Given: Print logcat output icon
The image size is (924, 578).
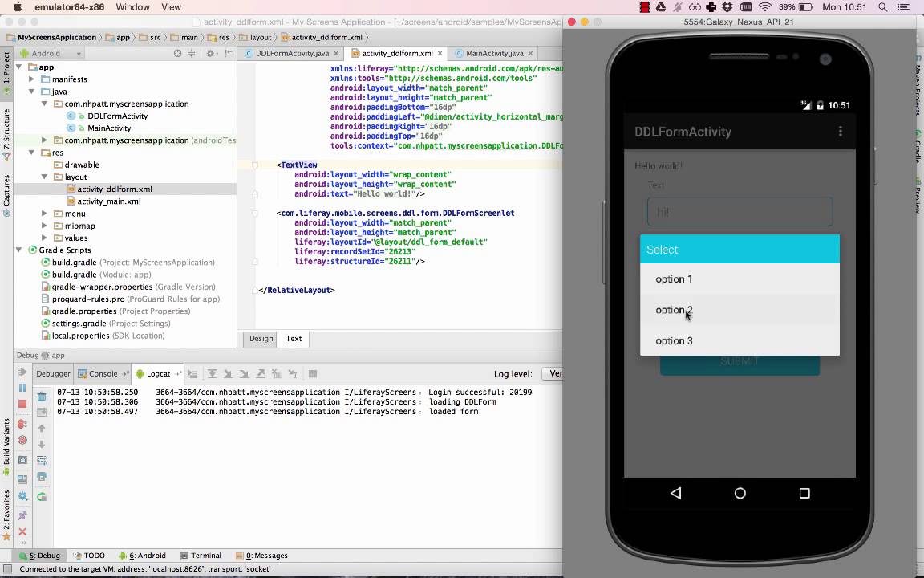Looking at the screenshot, I should 42,477.
